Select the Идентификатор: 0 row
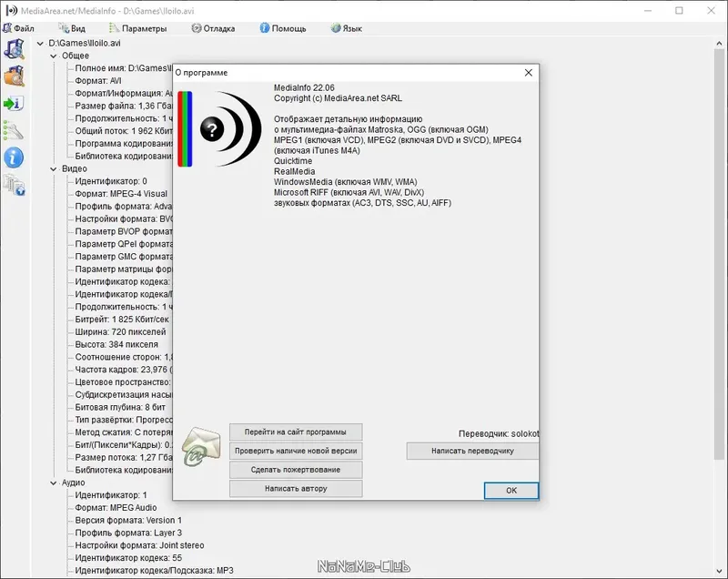This screenshot has height=579, width=728. click(x=111, y=181)
